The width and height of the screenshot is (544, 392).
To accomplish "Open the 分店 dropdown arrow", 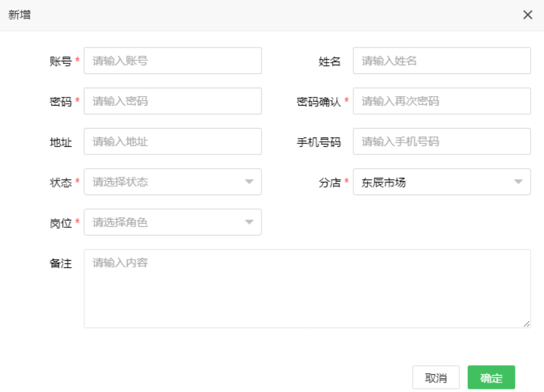I will 519,182.
